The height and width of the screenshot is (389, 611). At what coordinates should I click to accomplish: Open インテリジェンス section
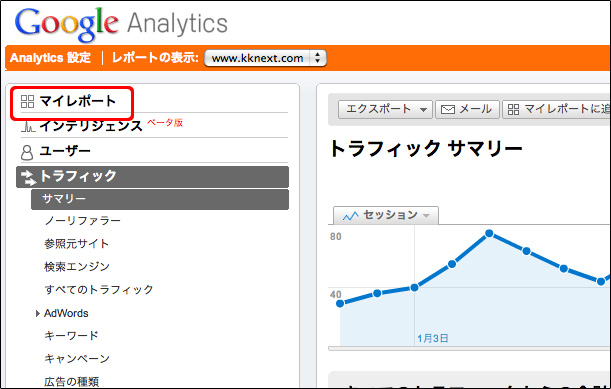(91, 126)
